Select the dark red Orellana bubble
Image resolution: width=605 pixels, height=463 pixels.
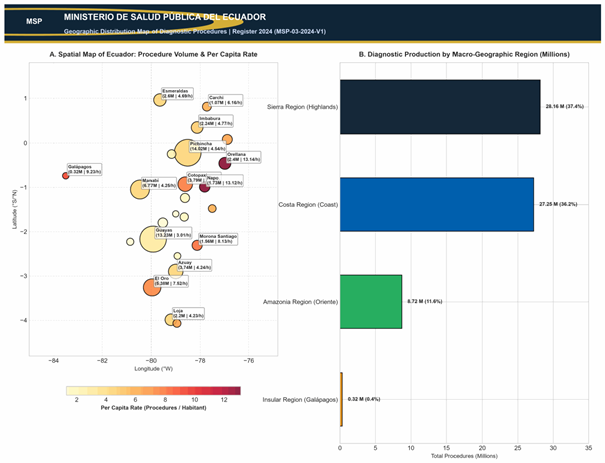tap(225, 163)
